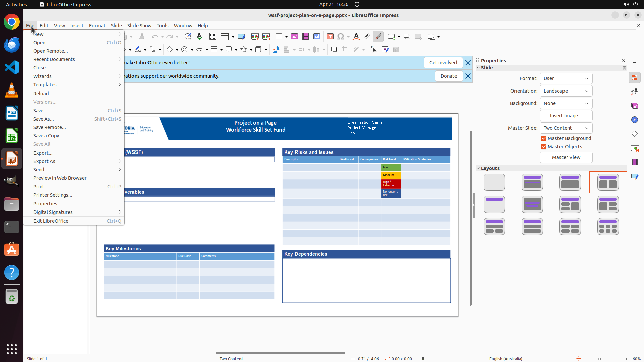Click the Insert Image toolbar icon
644x362 pixels.
coord(294,37)
